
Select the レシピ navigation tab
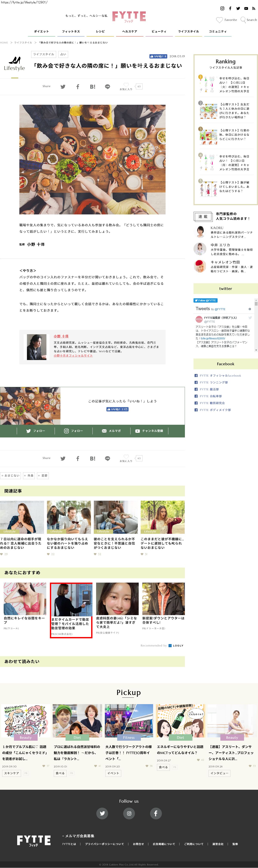(x=100, y=31)
